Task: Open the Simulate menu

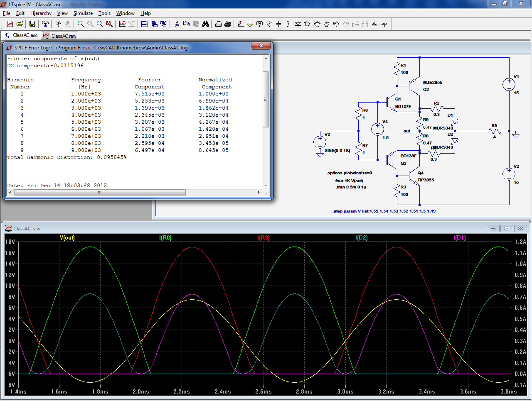Action: pyautogui.click(x=83, y=13)
